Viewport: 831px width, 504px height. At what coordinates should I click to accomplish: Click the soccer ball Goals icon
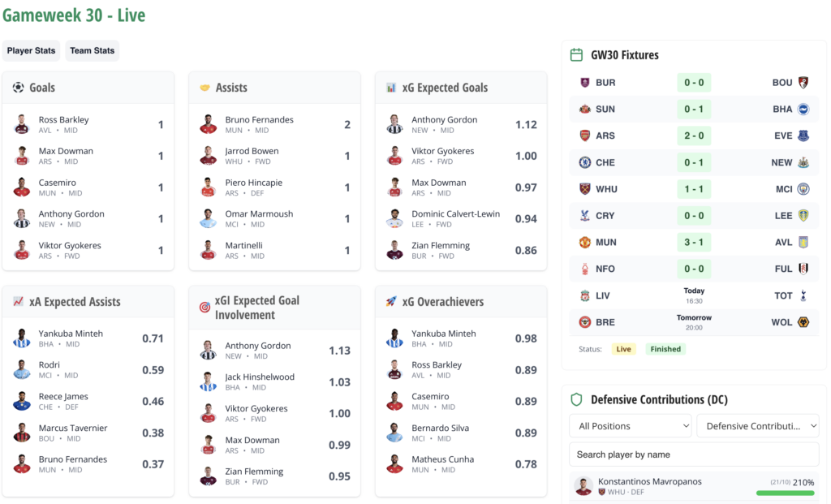19,88
